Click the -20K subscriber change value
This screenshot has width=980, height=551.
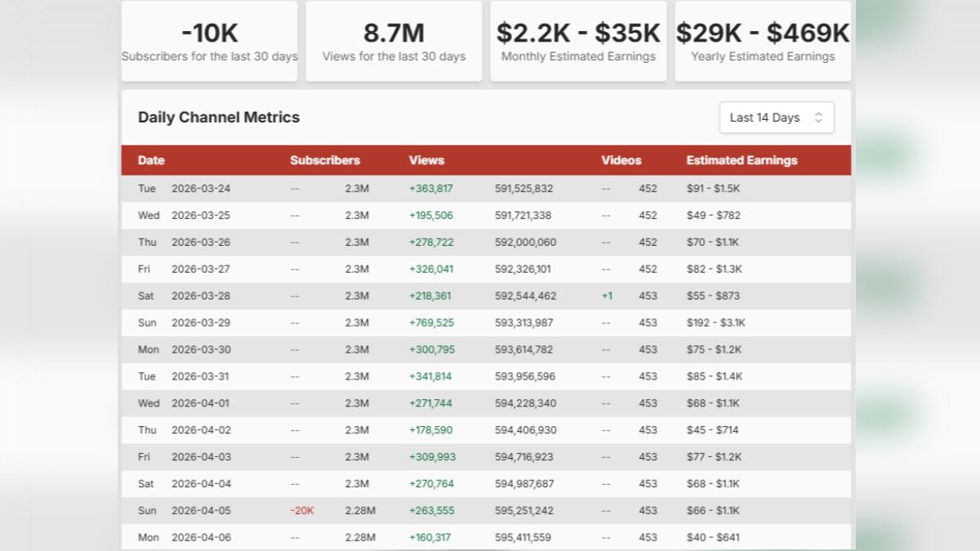click(x=302, y=510)
